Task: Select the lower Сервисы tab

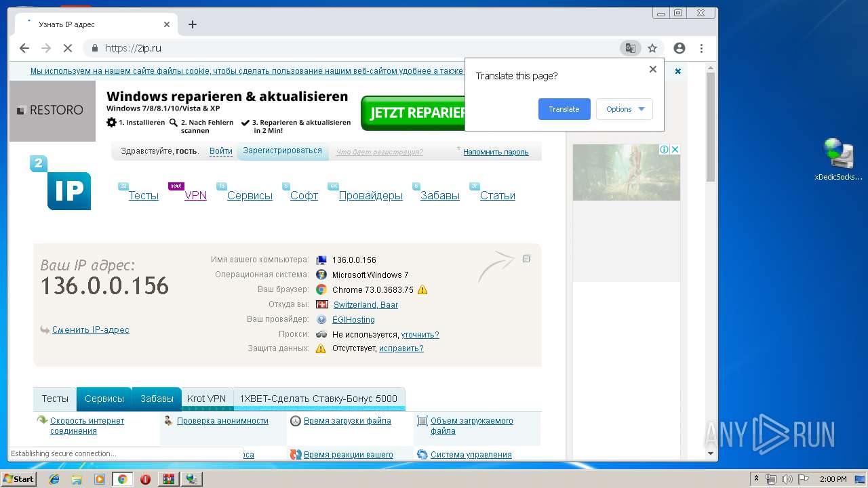Action: click(x=104, y=399)
